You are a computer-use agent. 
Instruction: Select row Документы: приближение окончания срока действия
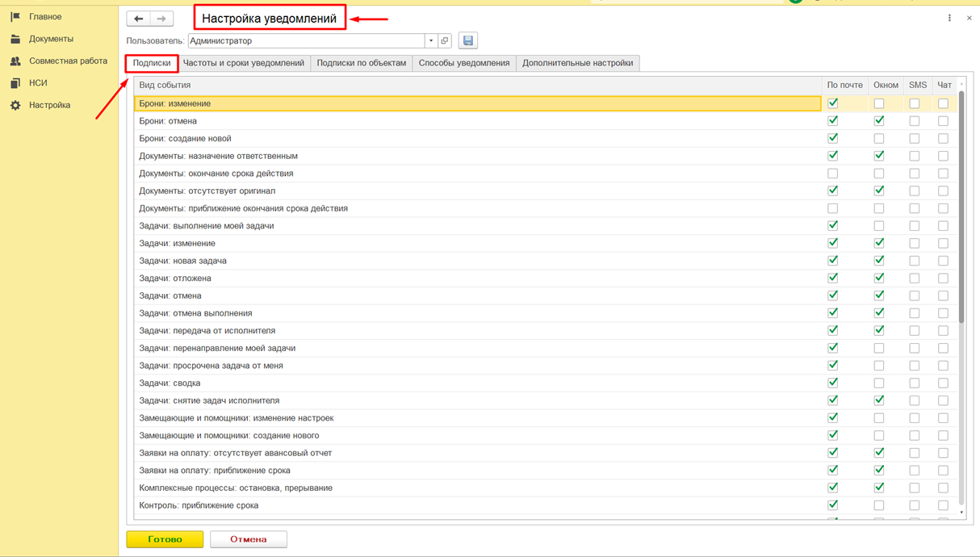point(478,208)
